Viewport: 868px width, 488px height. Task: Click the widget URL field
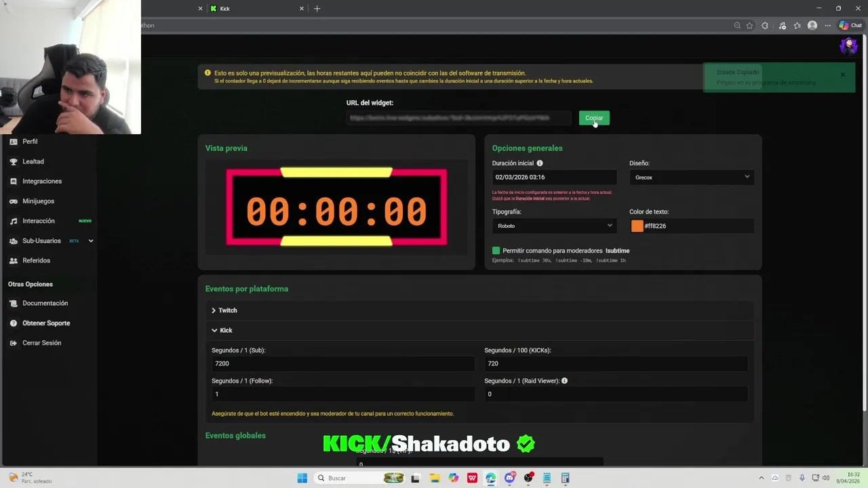(x=458, y=118)
